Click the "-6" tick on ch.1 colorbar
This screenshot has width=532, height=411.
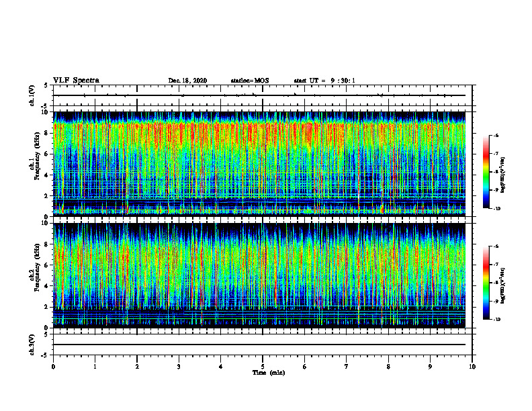point(496,136)
